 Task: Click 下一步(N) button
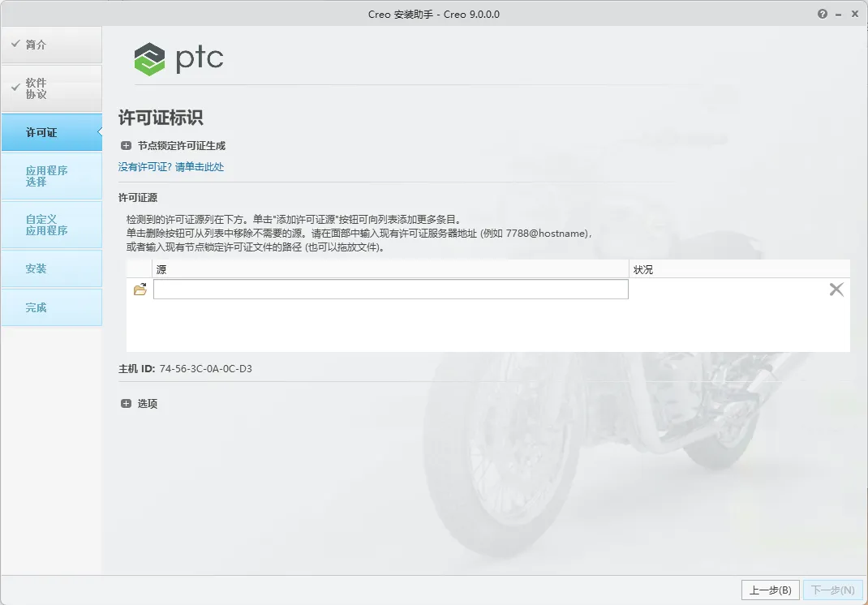coord(832,590)
